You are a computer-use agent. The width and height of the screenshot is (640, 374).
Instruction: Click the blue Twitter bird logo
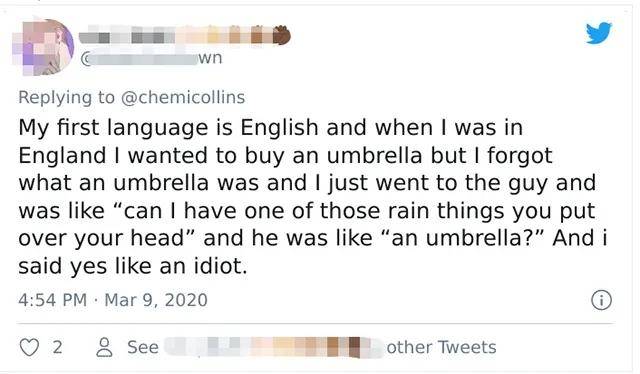[599, 33]
